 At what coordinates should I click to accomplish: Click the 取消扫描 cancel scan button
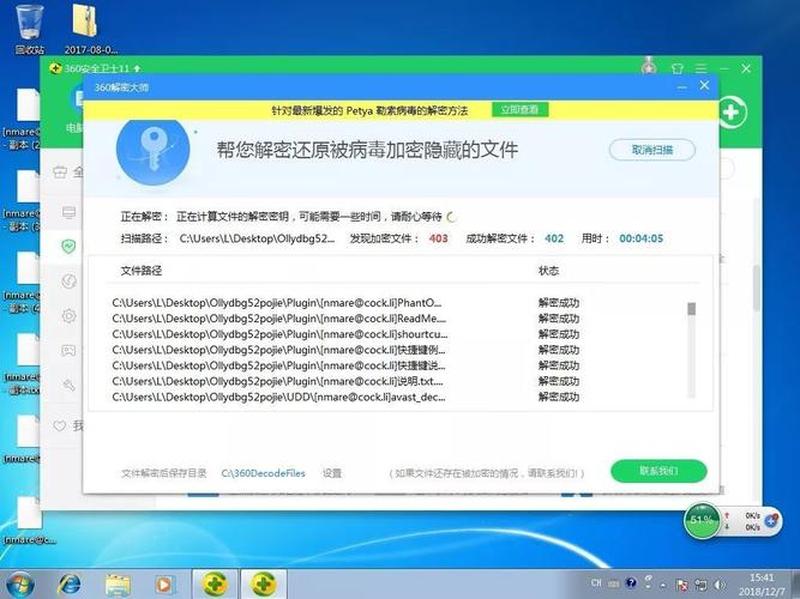click(652, 150)
